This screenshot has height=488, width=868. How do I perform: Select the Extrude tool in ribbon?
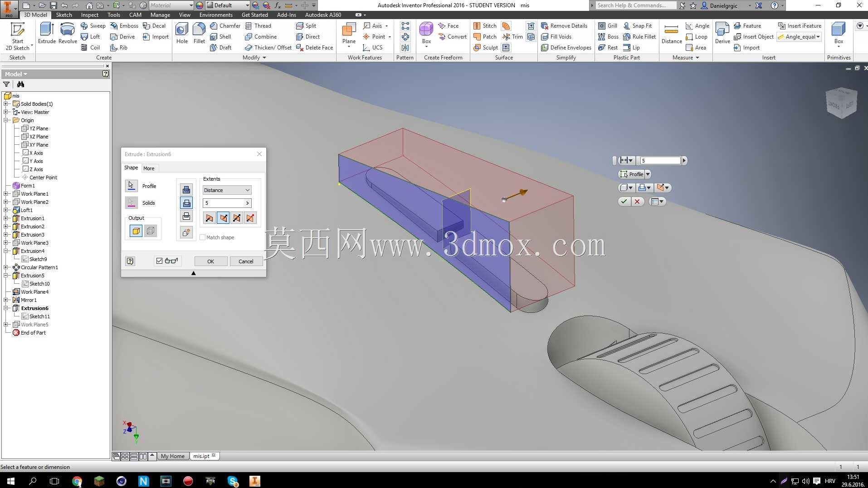coord(47,33)
